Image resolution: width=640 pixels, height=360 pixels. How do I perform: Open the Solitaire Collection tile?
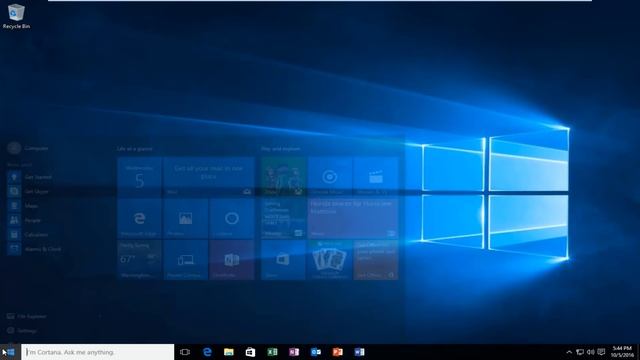coord(329,260)
